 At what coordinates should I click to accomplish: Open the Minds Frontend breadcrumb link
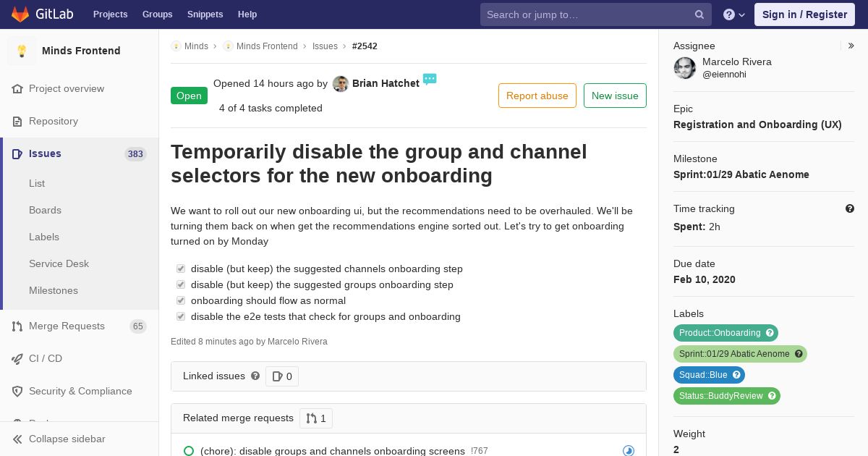point(267,46)
